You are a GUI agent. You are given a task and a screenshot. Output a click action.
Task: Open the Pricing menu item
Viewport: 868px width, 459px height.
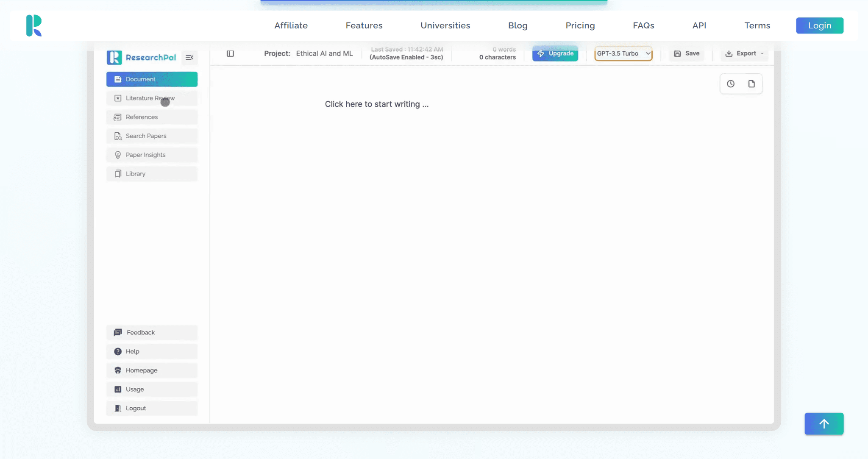(580, 25)
